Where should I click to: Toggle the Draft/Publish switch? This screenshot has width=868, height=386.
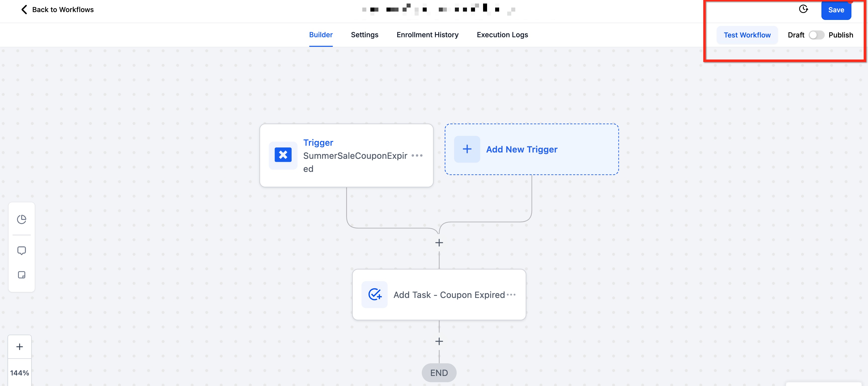(x=816, y=35)
